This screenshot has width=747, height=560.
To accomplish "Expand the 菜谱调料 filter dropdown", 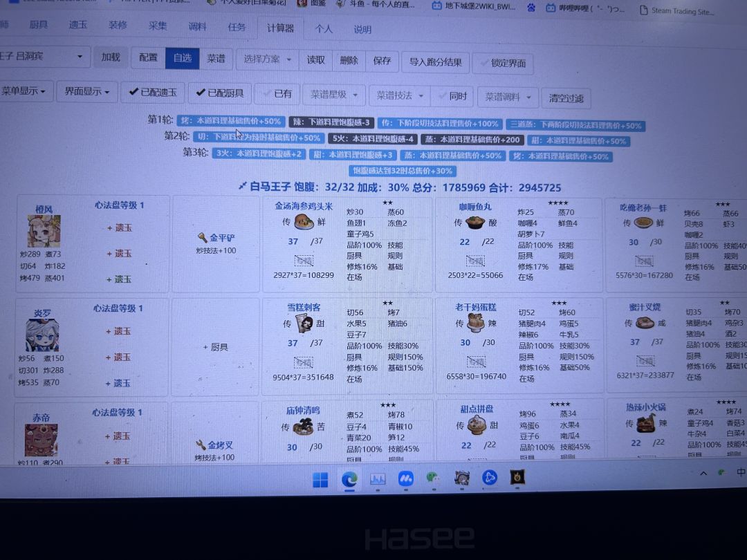I will 508,97.
